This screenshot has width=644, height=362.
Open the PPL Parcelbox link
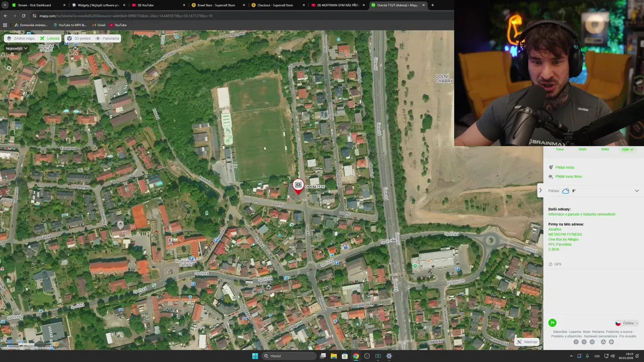(x=560, y=244)
